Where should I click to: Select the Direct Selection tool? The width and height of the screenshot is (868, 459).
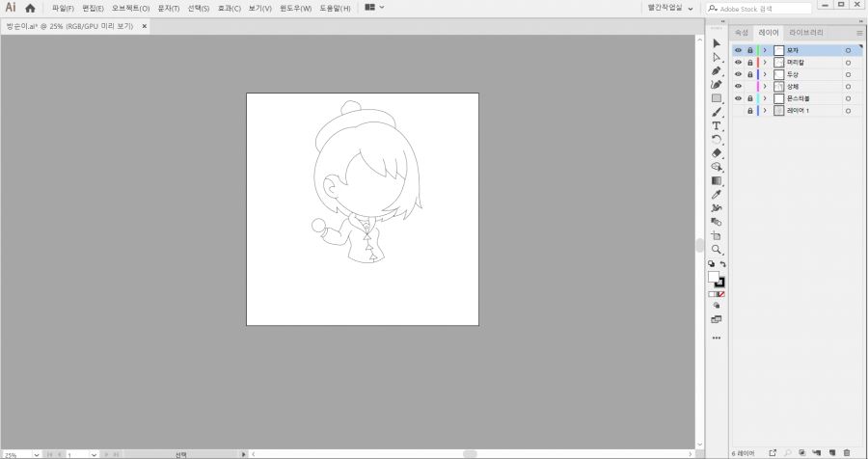point(716,57)
